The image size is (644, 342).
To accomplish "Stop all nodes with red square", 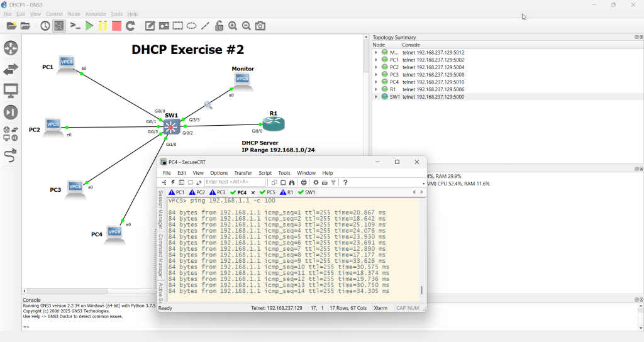I will pos(116,26).
